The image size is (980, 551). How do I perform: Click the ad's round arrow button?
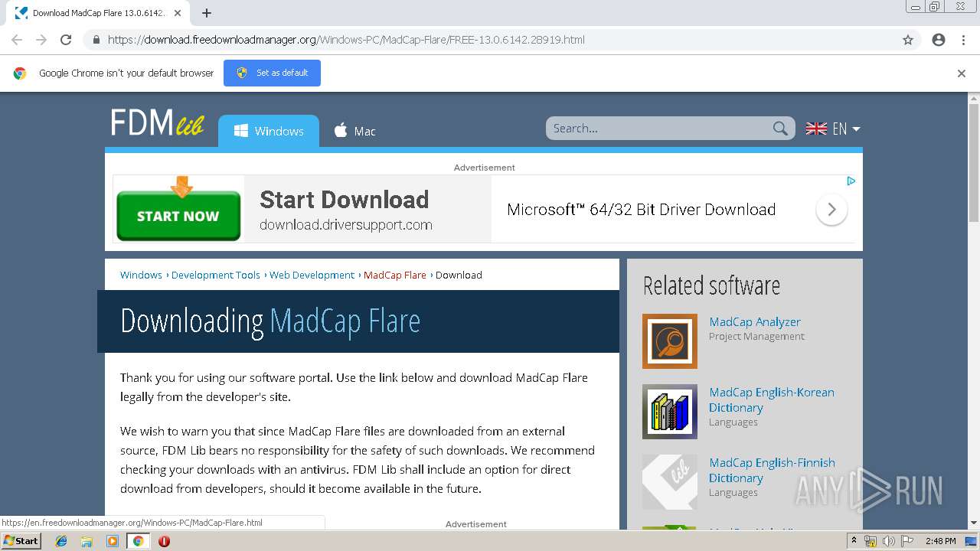(831, 210)
